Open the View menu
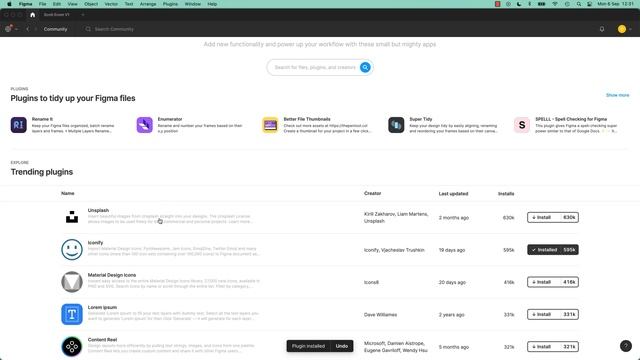Viewport: 640px width, 360px height. click(73, 4)
